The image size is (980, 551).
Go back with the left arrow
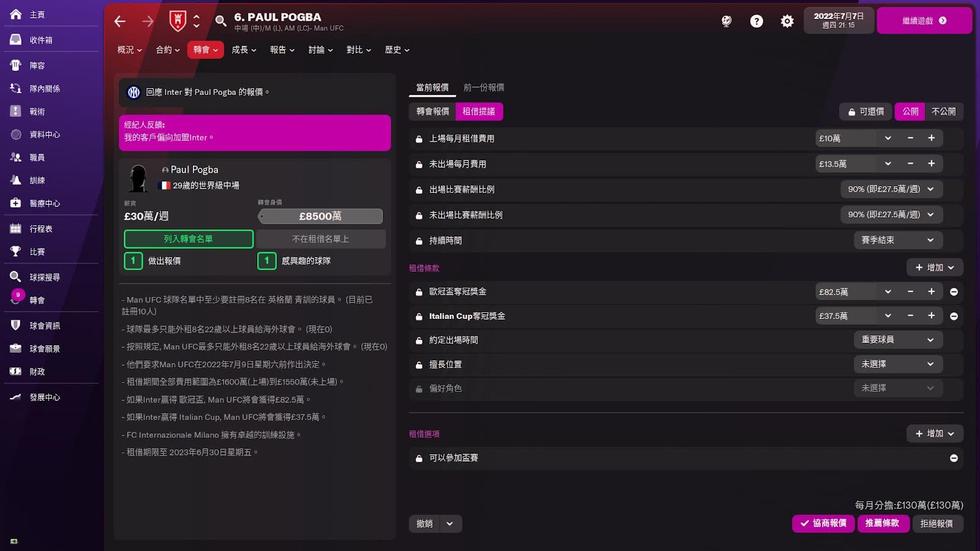[120, 21]
